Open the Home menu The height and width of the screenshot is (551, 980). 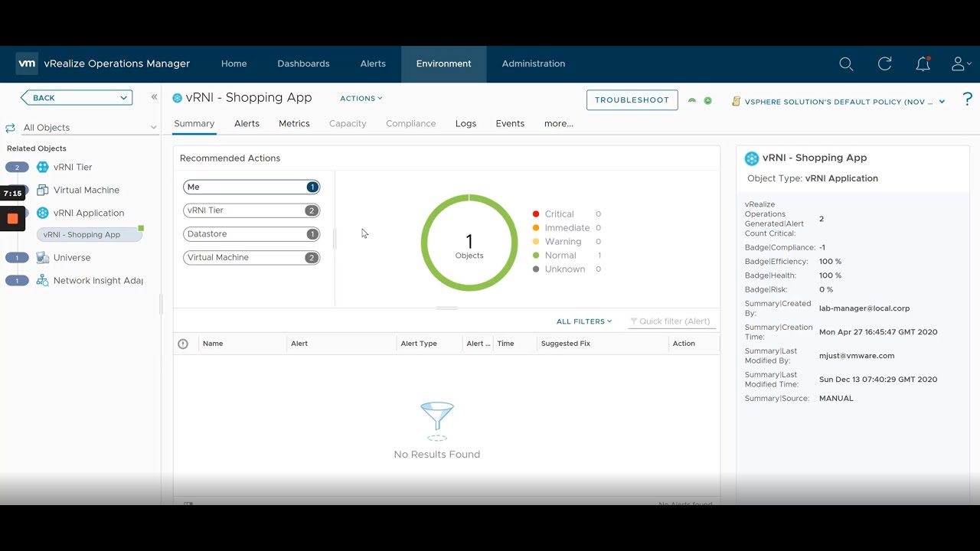point(234,64)
